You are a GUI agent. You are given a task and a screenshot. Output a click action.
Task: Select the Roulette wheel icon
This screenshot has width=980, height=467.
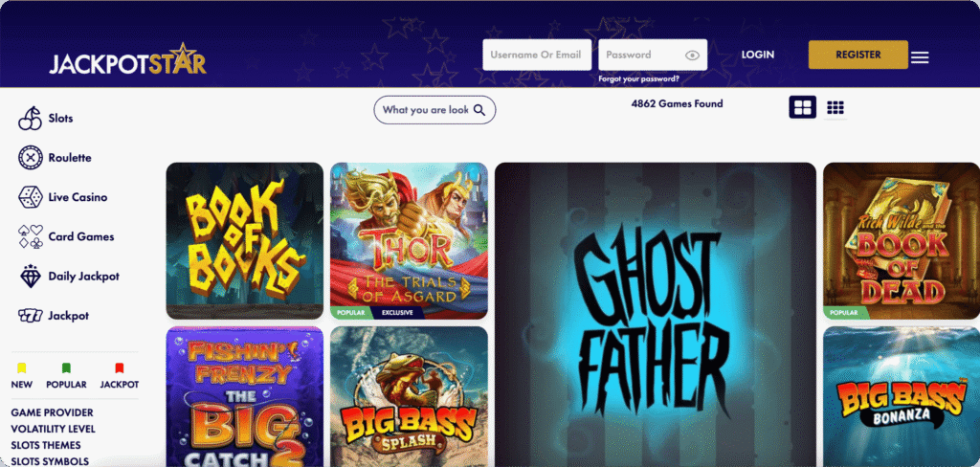click(31, 158)
